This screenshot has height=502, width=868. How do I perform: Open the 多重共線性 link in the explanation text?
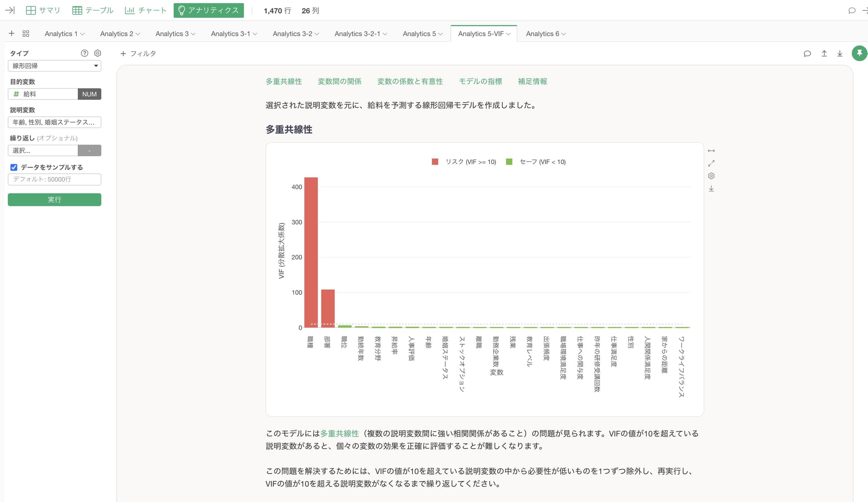pyautogui.click(x=340, y=433)
